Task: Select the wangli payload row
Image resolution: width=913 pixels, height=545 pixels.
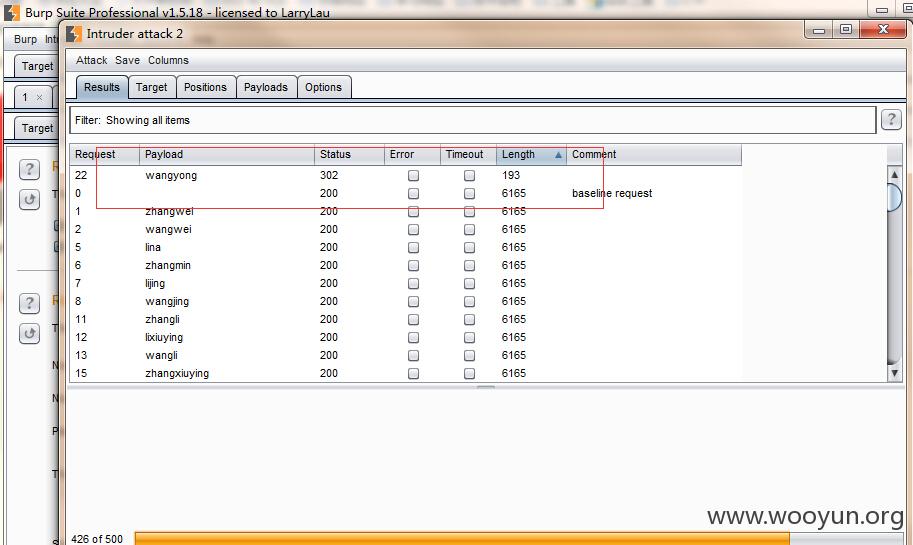Action: point(405,355)
